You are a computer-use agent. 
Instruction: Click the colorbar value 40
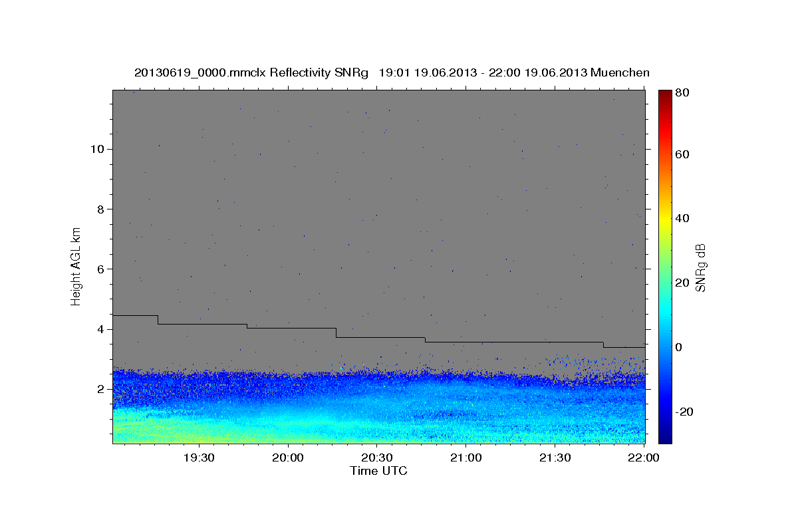click(682, 218)
